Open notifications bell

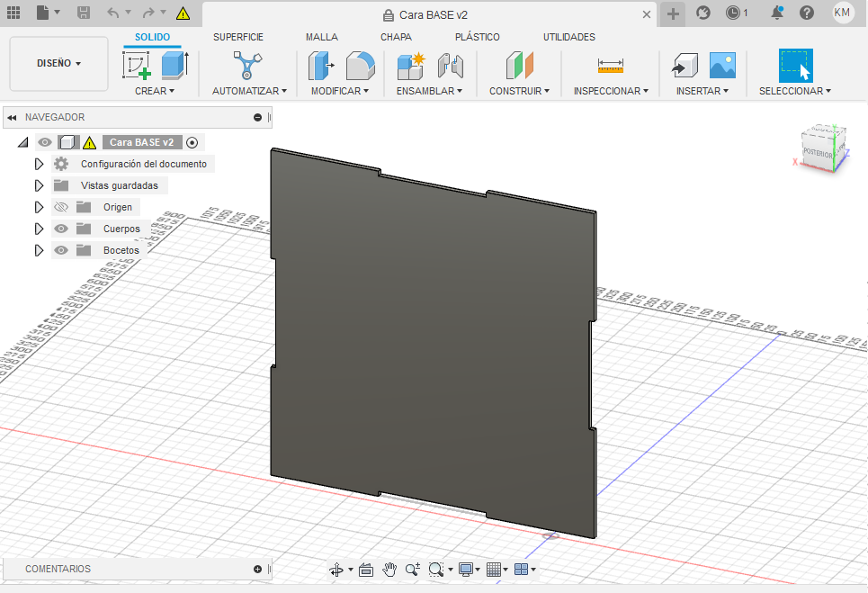777,13
